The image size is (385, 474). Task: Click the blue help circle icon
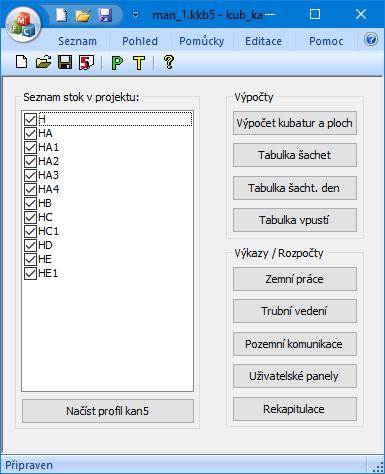coord(371,39)
